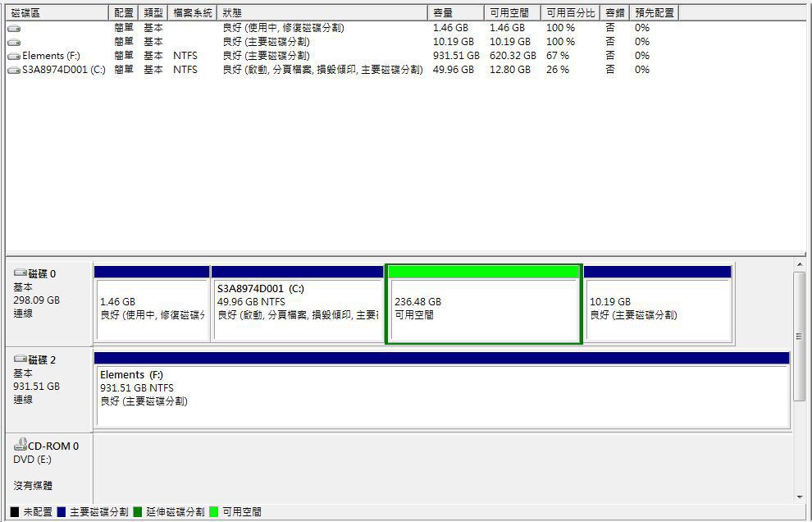Select the 236.48 GB 可用空間 partition block
812x522 pixels.
(x=484, y=304)
